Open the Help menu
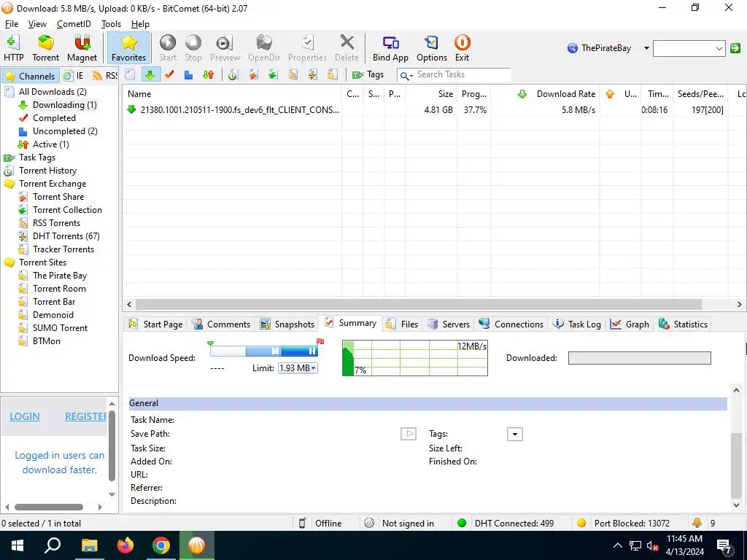Image resolution: width=747 pixels, height=560 pixels. (x=140, y=24)
